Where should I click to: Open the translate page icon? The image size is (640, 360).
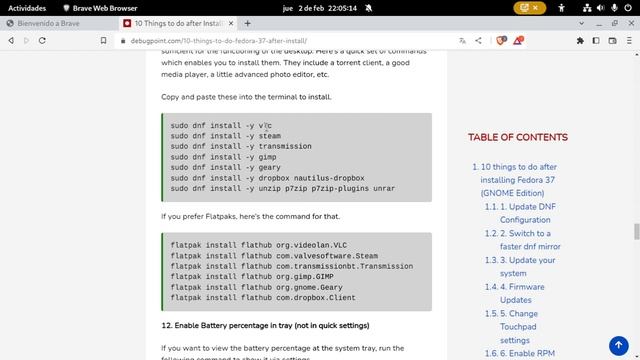(x=462, y=40)
